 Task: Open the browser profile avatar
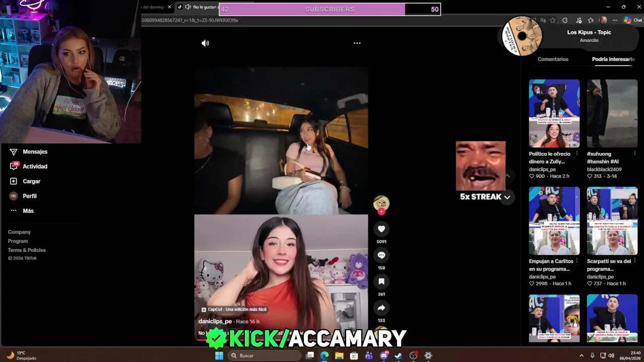click(x=603, y=21)
